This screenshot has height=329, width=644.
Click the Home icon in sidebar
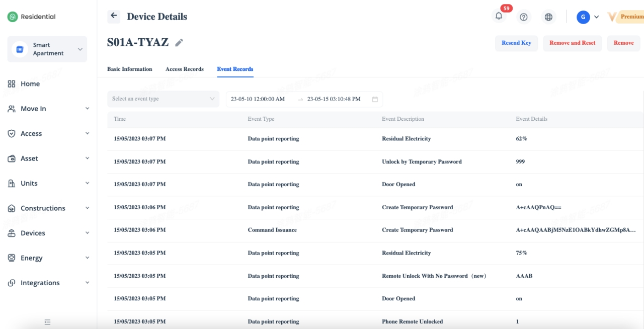(x=12, y=84)
